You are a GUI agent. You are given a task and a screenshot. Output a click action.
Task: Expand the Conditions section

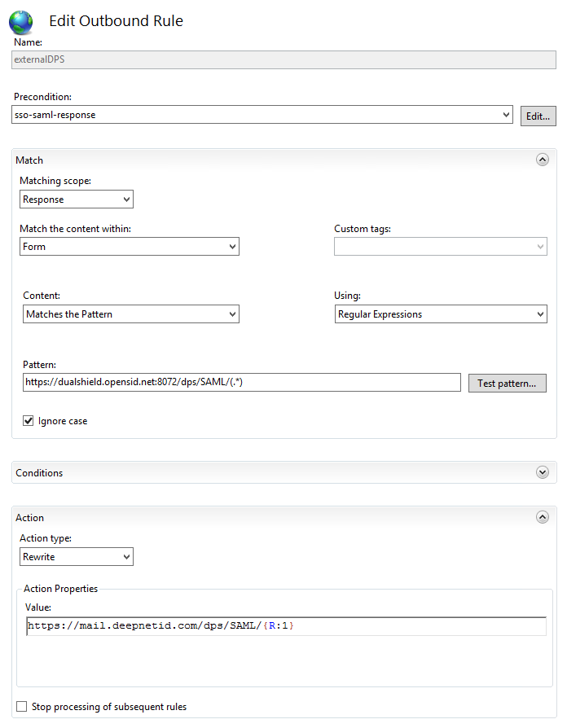[542, 472]
